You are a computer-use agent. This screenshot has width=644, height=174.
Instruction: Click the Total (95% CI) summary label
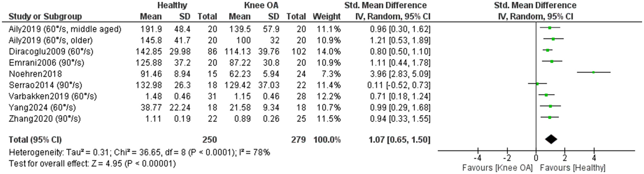click(35, 140)
